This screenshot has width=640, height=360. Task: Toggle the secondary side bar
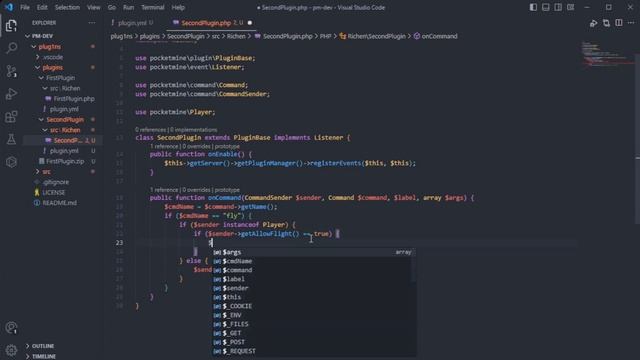[x=558, y=7]
